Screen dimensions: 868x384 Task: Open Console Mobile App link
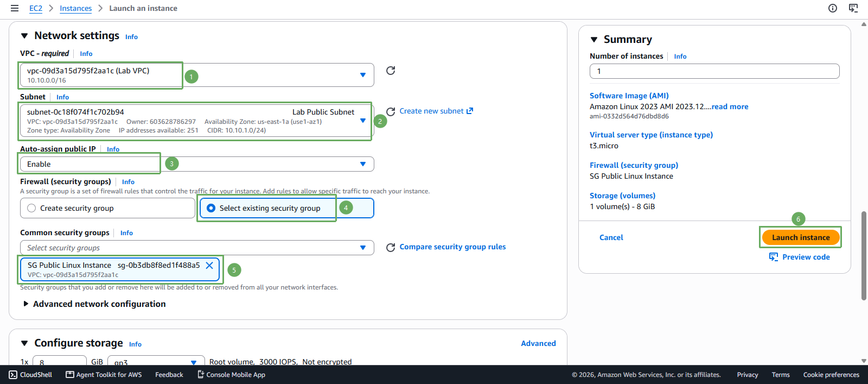click(231, 375)
